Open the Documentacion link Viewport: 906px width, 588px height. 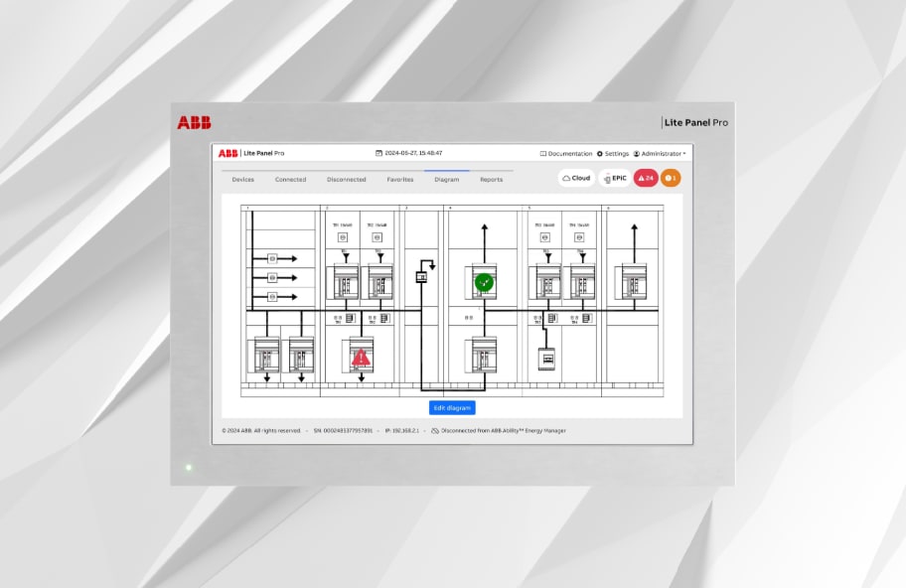click(x=566, y=154)
